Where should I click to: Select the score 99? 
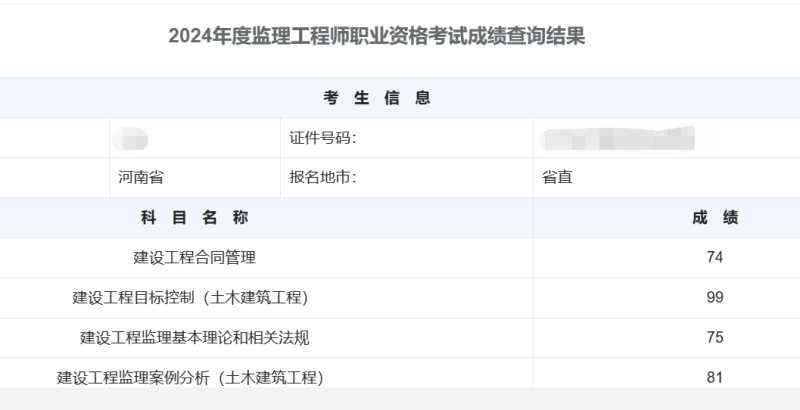point(714,297)
